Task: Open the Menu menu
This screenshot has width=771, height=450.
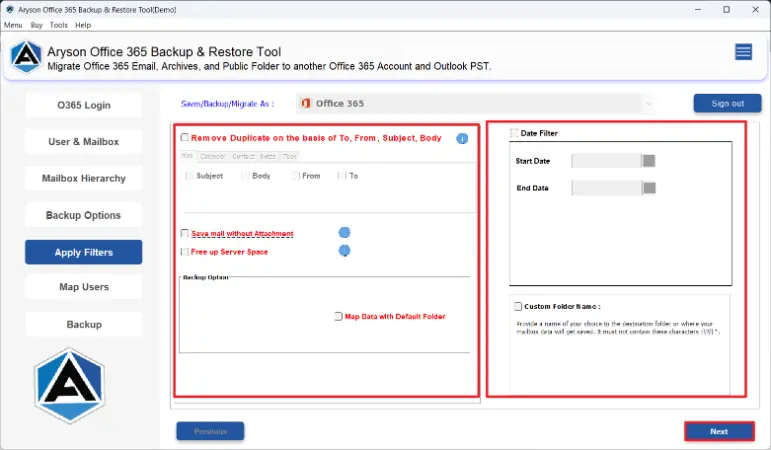Action: pyautogui.click(x=13, y=25)
